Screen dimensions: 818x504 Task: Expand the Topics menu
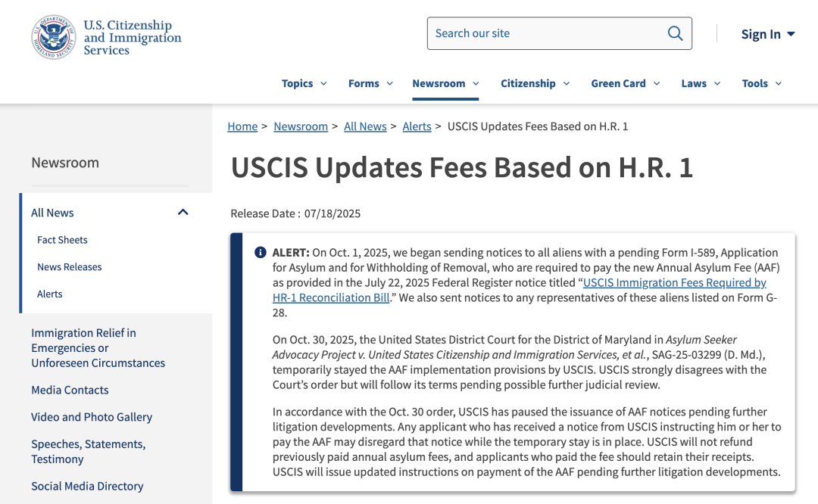pyautogui.click(x=304, y=83)
